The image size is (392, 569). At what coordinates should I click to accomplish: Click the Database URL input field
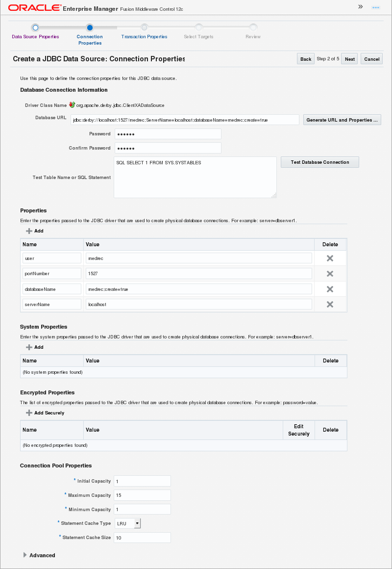coord(185,120)
